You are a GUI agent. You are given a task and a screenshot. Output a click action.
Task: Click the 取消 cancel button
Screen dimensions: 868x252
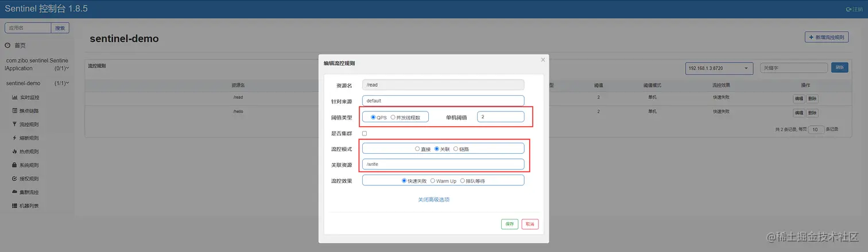[530, 224]
